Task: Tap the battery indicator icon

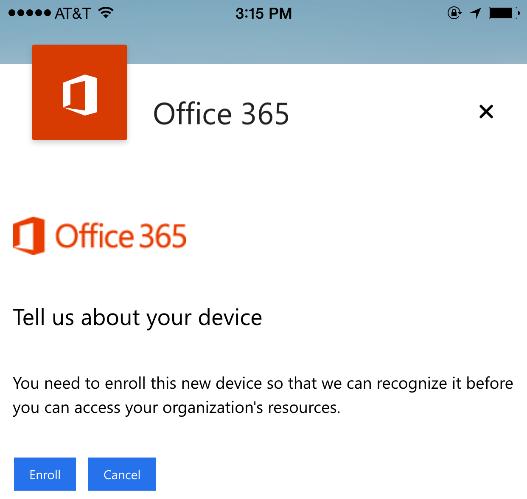Action: click(x=504, y=13)
